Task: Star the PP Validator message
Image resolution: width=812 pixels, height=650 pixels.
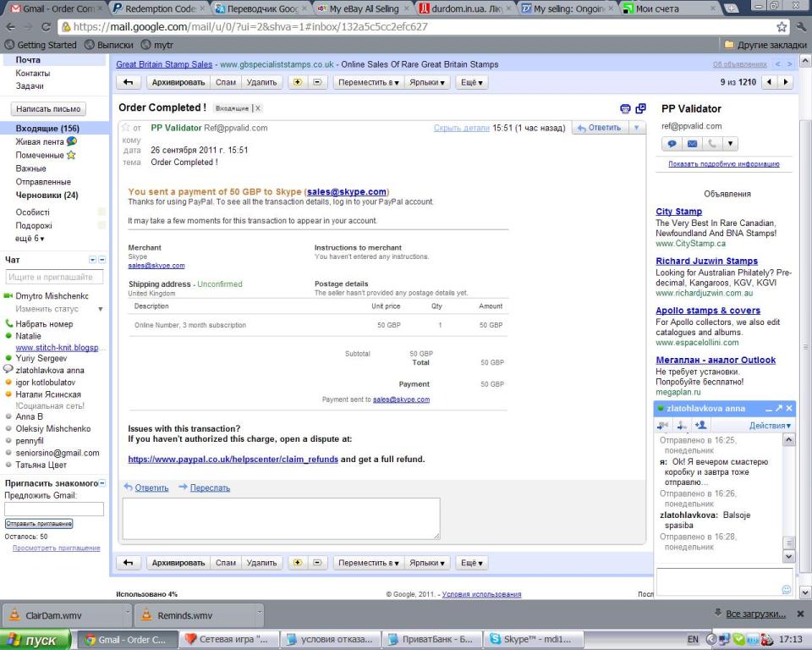Action: 125,127
